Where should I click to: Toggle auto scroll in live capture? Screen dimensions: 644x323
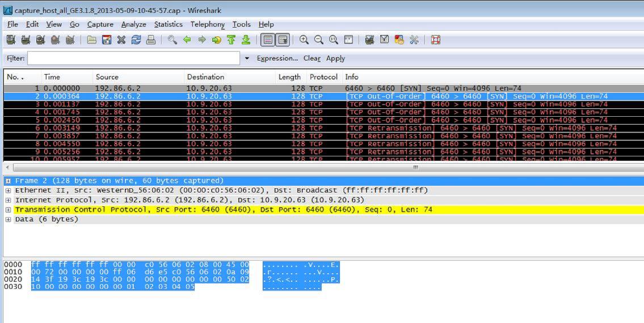coord(282,40)
